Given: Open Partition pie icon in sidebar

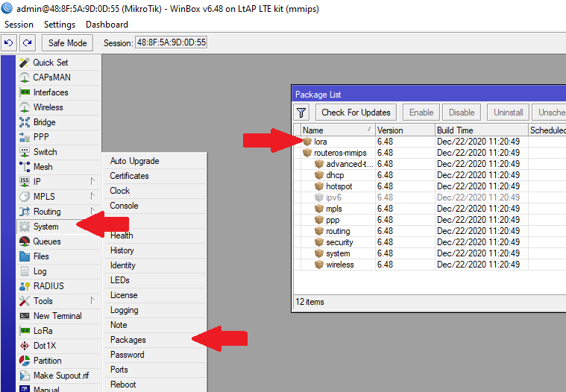Looking at the screenshot, I should [24, 361].
